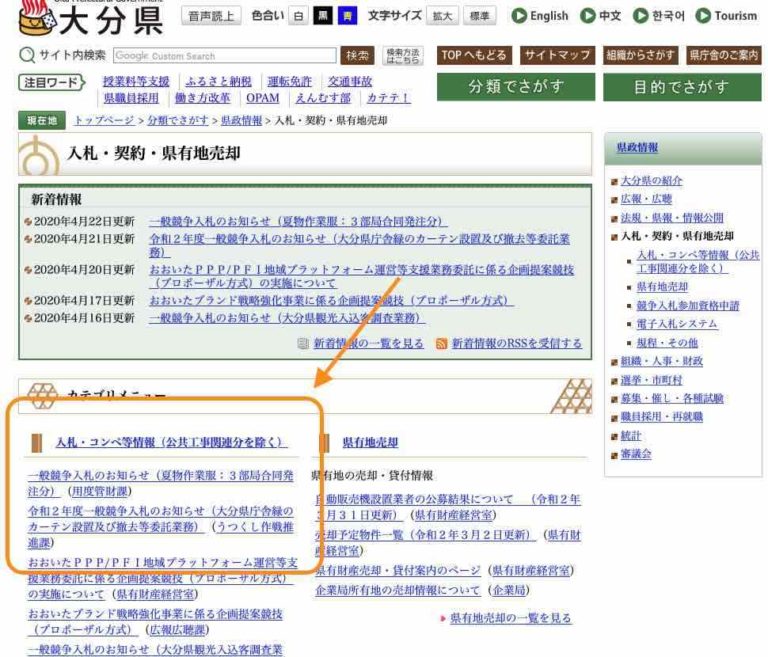This screenshot has height=657, width=768.
Task: Expand 組織・人事・財政 in sidebar
Action: click(x=661, y=361)
